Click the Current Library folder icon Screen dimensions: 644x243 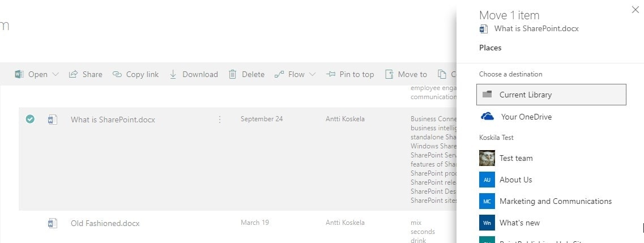[487, 95]
